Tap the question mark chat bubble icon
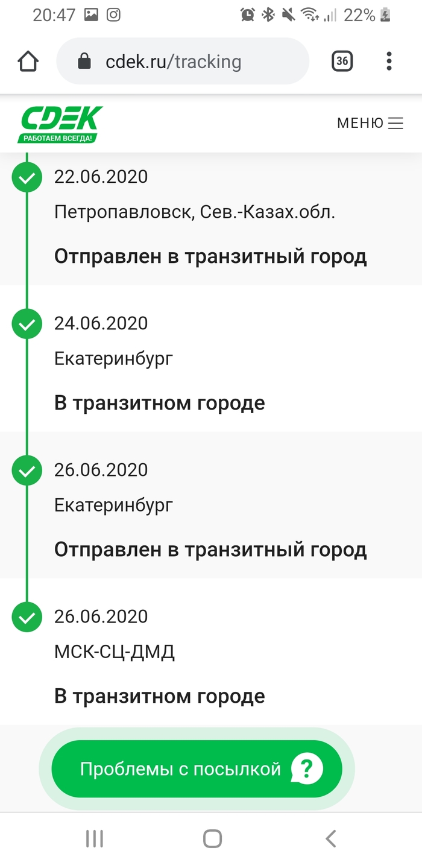The height and width of the screenshot is (868, 422). coord(307,768)
